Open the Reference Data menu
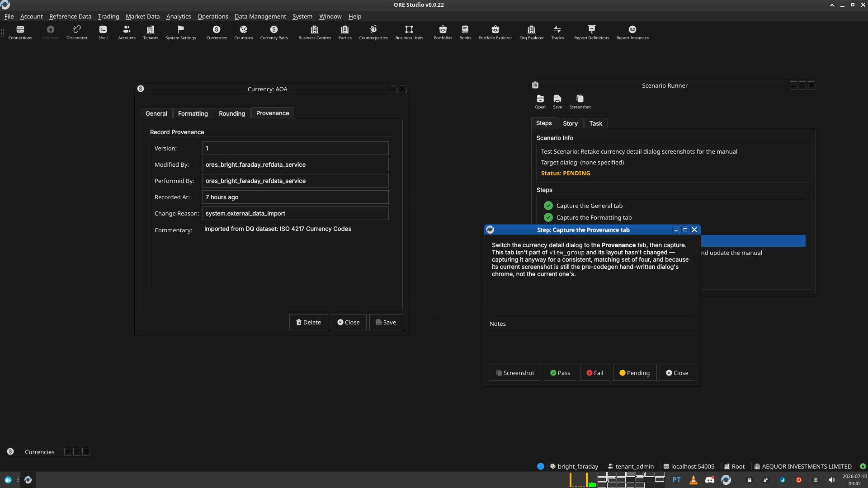Image resolution: width=868 pixels, height=488 pixels. pos(70,16)
